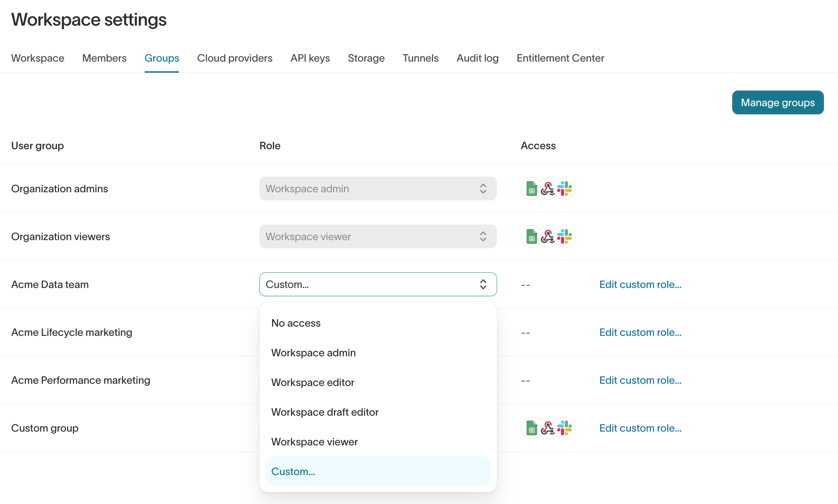Click Slack icon in Organization viewers row
838x504 pixels.
(564, 236)
